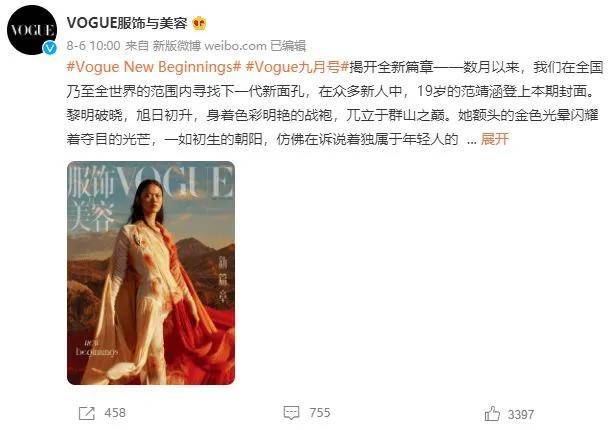The image size is (612, 430).
Task: Click the like count 3397
Action: [x=521, y=414]
